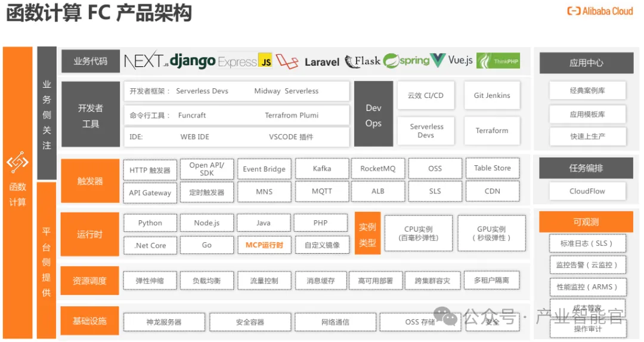Open the CloudFlow box
The width and height of the screenshot is (644, 342).
[587, 191]
